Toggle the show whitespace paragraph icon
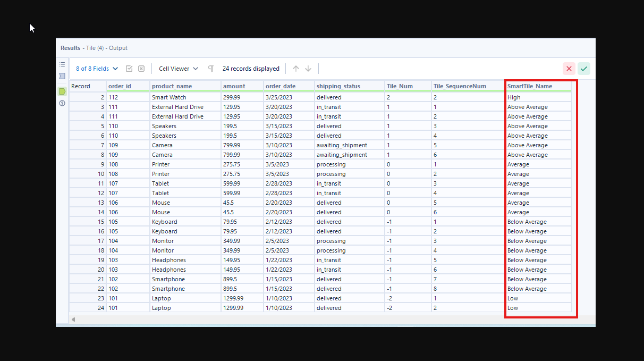 click(211, 69)
